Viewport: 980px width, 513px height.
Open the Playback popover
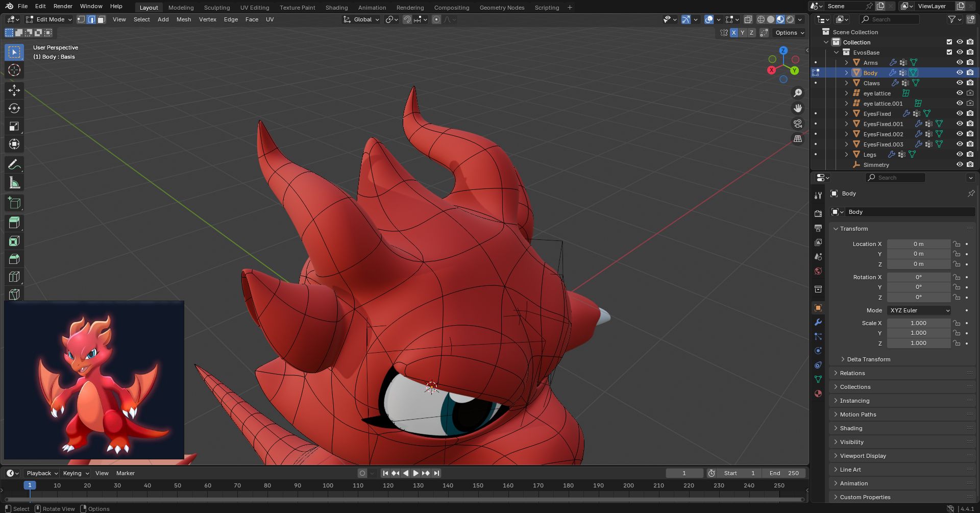point(41,473)
